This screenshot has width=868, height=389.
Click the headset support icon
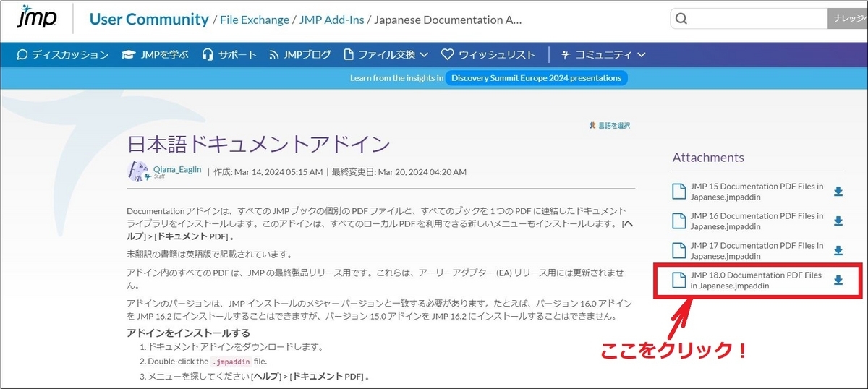[x=208, y=54]
